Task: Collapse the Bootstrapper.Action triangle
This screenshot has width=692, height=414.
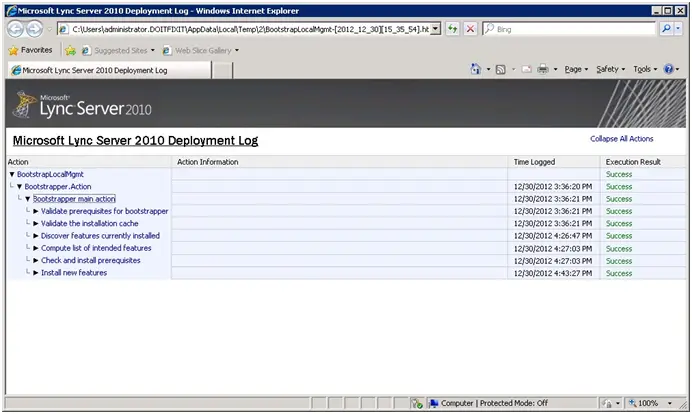Action: point(19,187)
